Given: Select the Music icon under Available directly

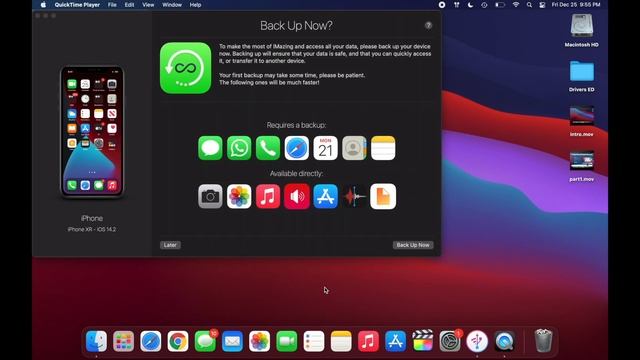Looking at the screenshot, I should click(268, 196).
